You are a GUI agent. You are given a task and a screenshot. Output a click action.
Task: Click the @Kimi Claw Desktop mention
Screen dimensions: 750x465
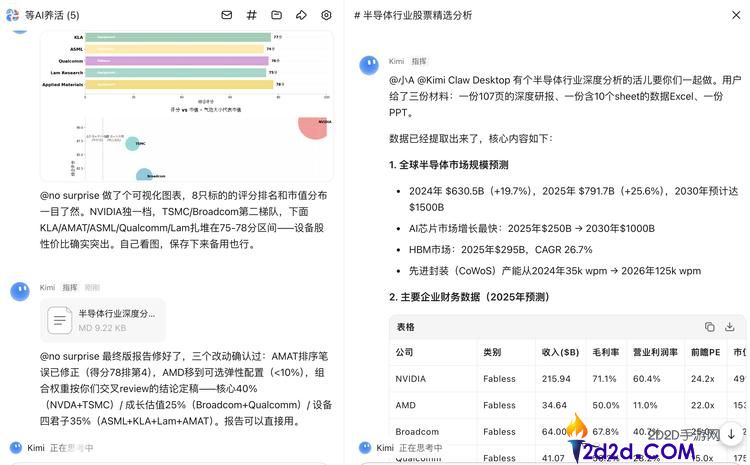[463, 80]
